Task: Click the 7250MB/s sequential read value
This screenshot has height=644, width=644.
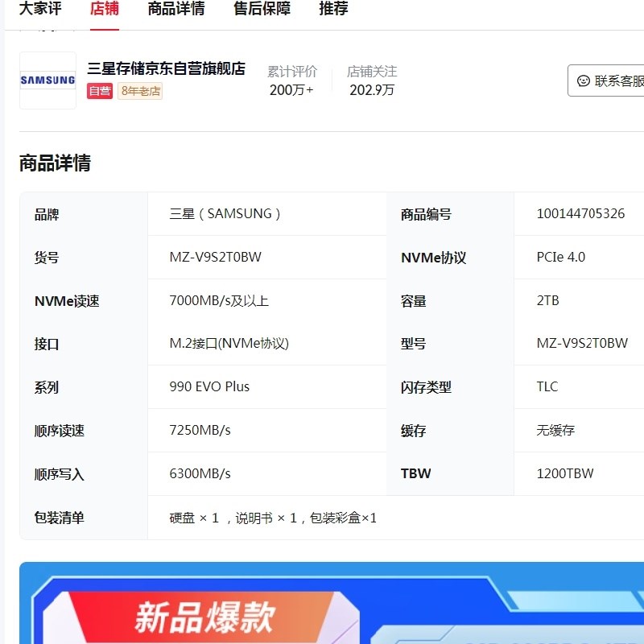Action: tap(200, 431)
